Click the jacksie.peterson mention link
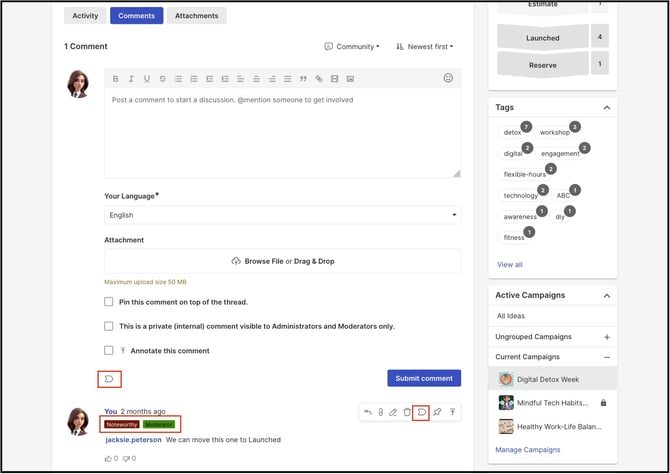Screen dimensions: 670x474 (x=133, y=440)
